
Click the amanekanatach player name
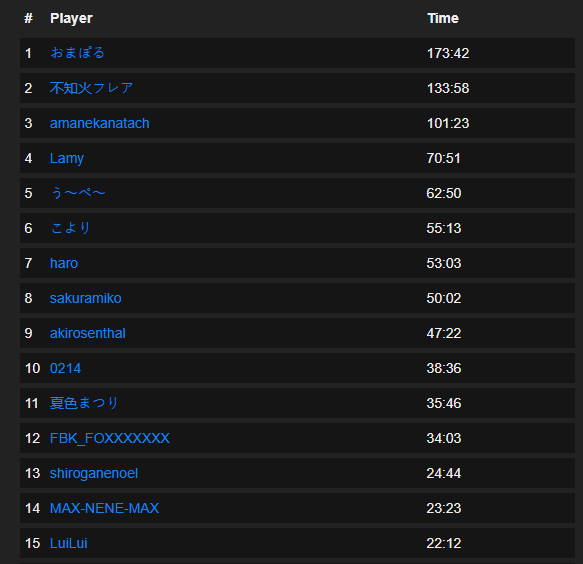tap(100, 123)
